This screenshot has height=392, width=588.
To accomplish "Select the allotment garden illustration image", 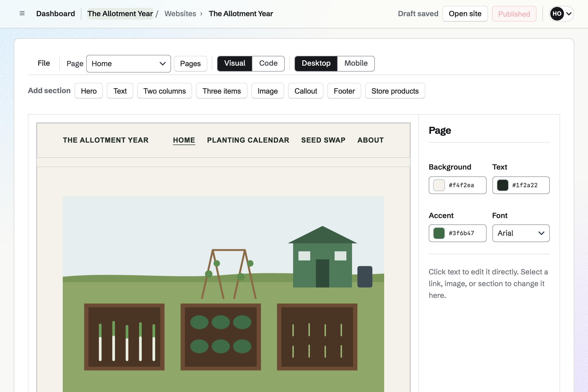I will (223, 294).
